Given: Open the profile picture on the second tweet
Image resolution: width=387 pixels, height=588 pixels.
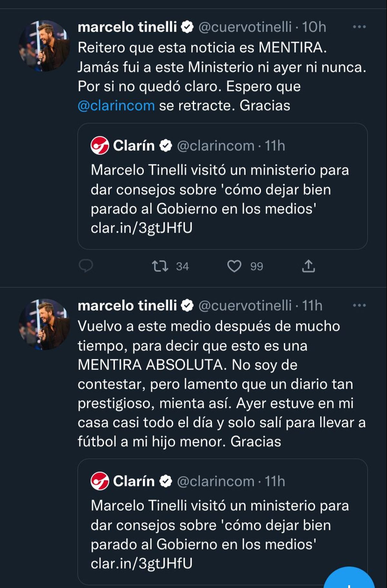Looking at the screenshot, I should pos(44,324).
